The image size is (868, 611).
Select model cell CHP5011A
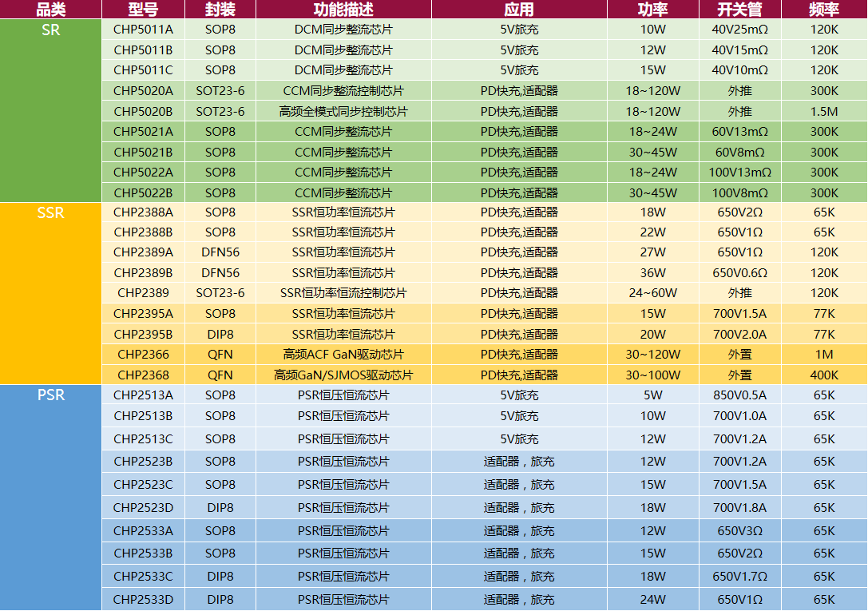click(144, 30)
